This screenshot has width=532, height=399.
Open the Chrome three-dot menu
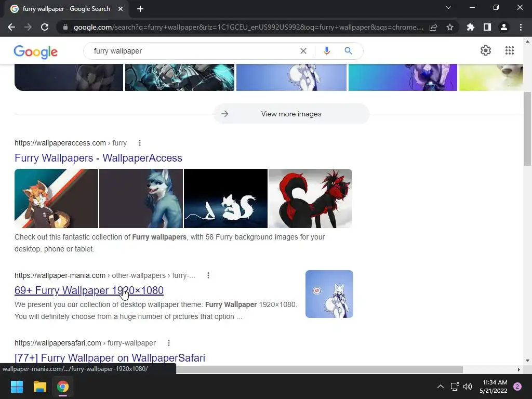(x=521, y=27)
